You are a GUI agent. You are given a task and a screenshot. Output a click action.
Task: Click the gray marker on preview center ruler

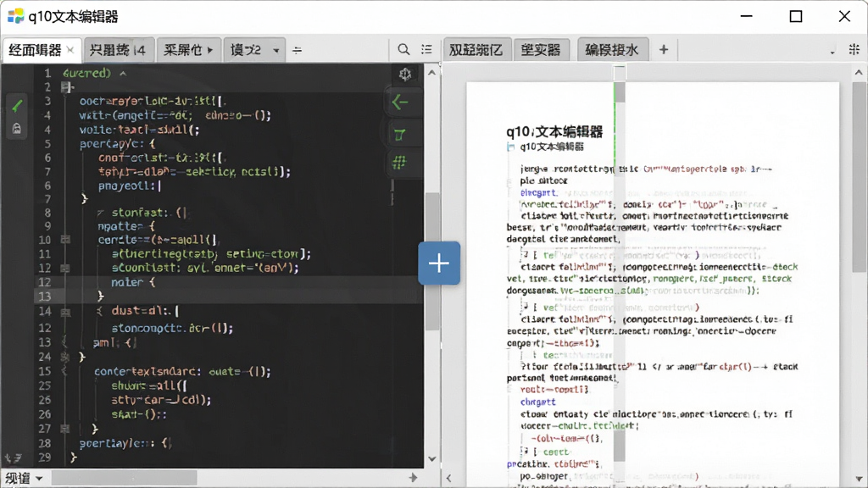coord(620,92)
